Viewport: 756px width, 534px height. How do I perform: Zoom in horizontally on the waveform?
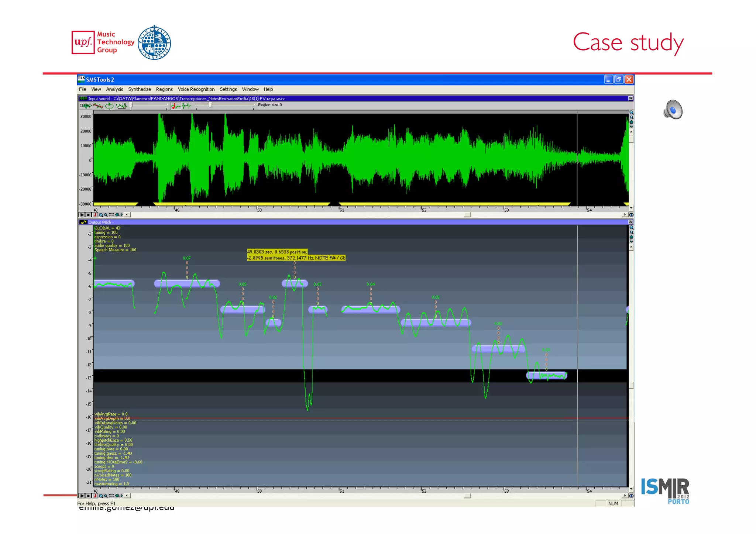[101, 215]
